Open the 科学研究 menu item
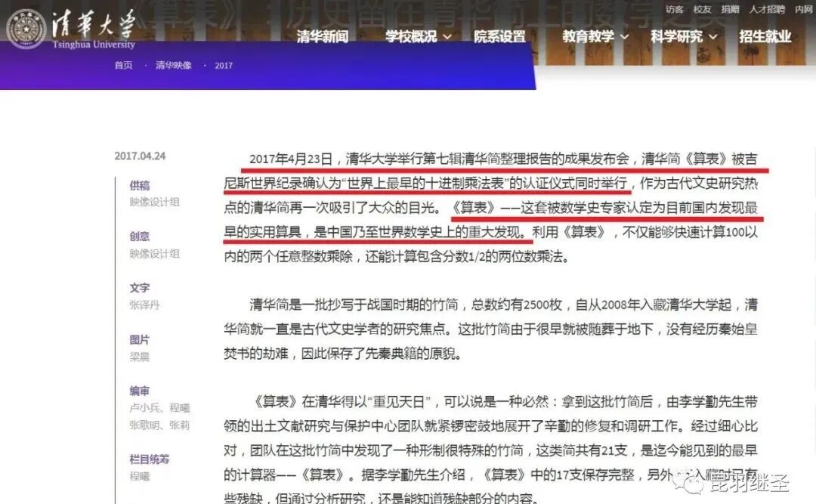Screen dimensions: 816x504 (x=676, y=36)
